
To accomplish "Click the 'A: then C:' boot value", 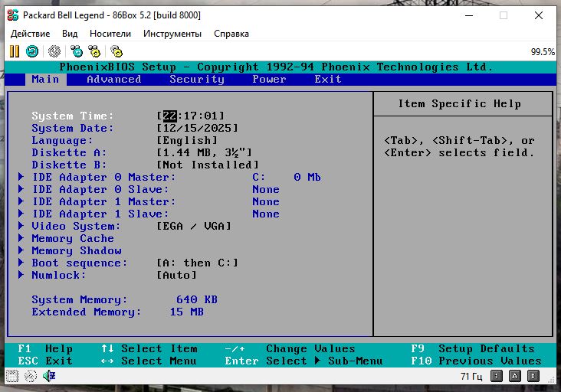I will coord(197,263).
